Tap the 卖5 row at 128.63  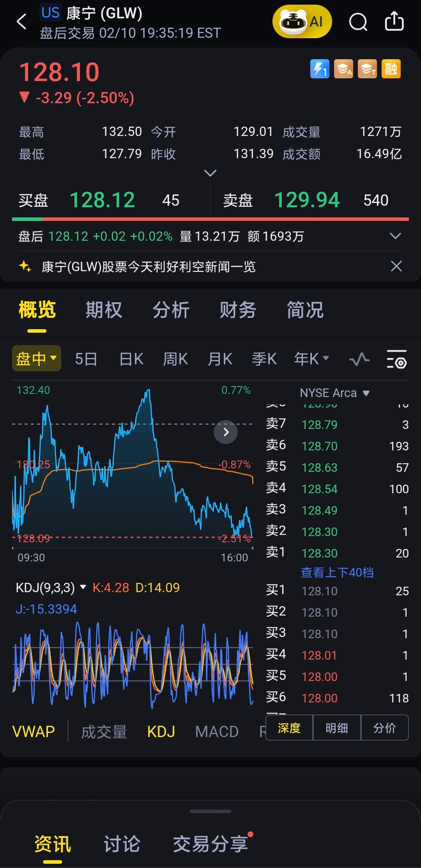coord(337,467)
